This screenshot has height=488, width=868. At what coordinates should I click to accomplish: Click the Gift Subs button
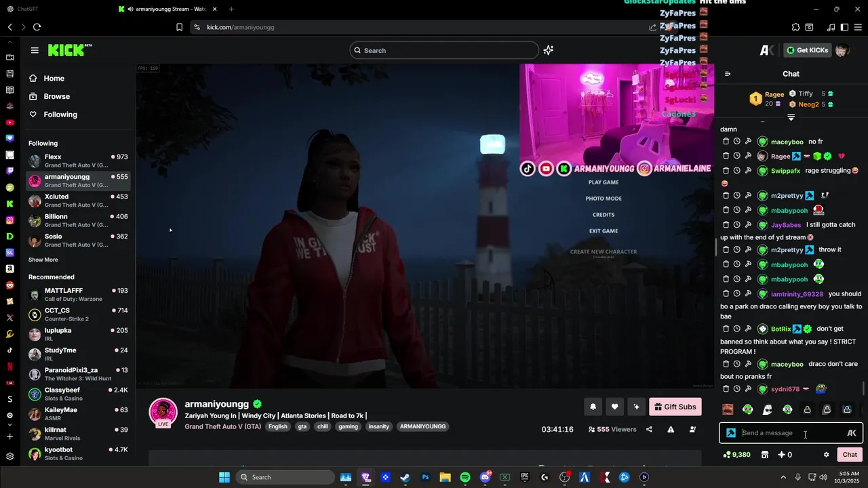coord(675,407)
